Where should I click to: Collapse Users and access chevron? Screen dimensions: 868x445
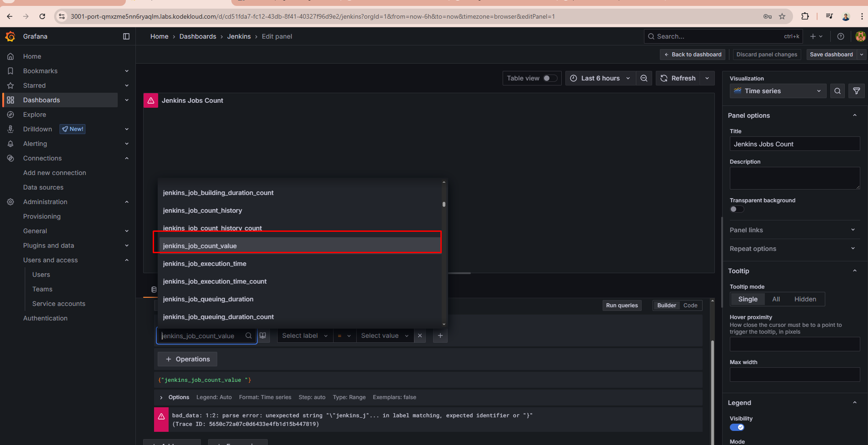coord(127,260)
